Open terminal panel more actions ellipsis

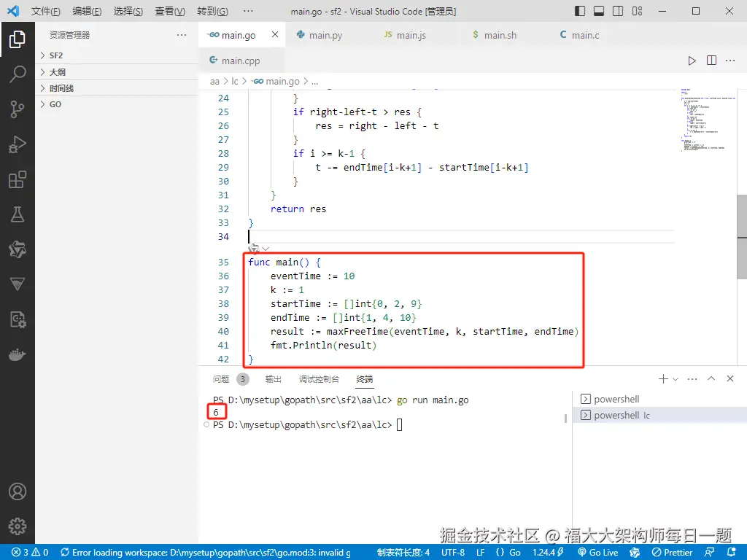(x=692, y=379)
